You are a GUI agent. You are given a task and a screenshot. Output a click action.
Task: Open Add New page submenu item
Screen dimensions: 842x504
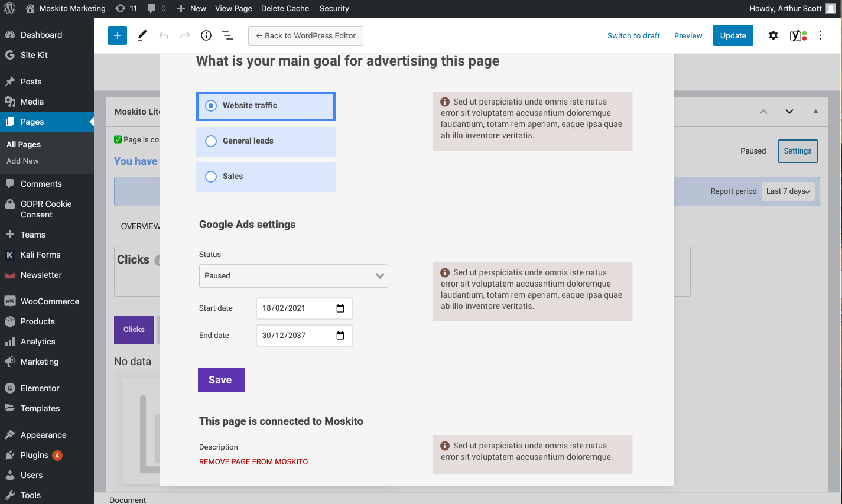coord(22,161)
